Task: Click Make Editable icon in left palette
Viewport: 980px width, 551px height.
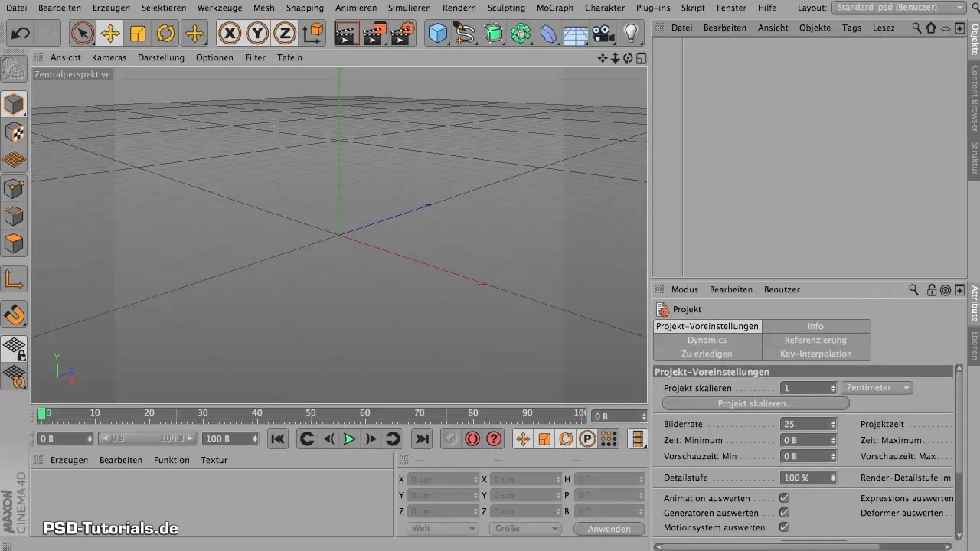Action: pos(15,70)
